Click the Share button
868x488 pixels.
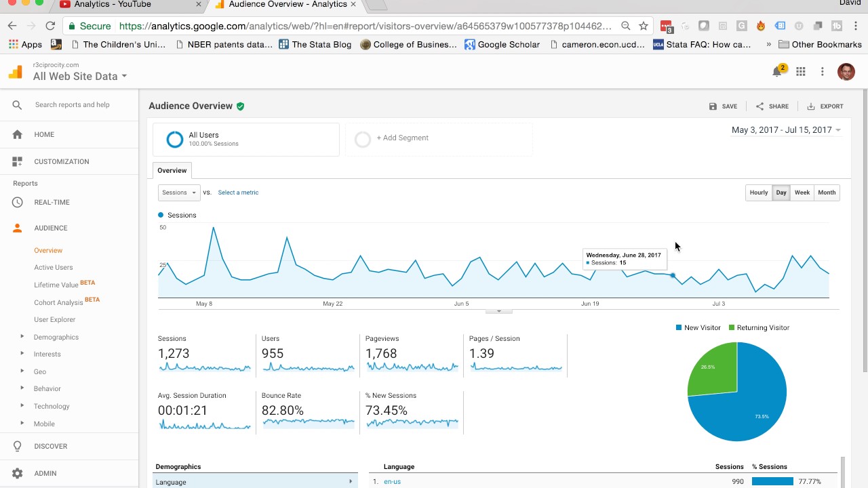(772, 106)
